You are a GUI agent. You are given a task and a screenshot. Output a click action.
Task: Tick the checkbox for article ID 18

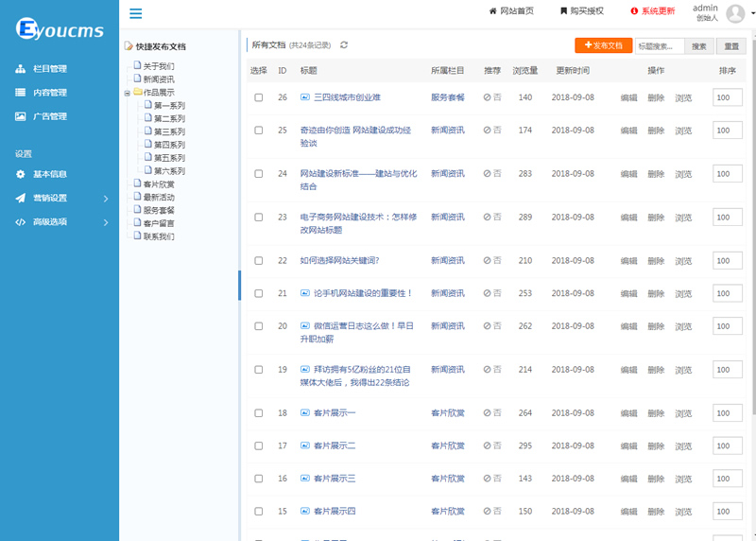[x=258, y=413]
